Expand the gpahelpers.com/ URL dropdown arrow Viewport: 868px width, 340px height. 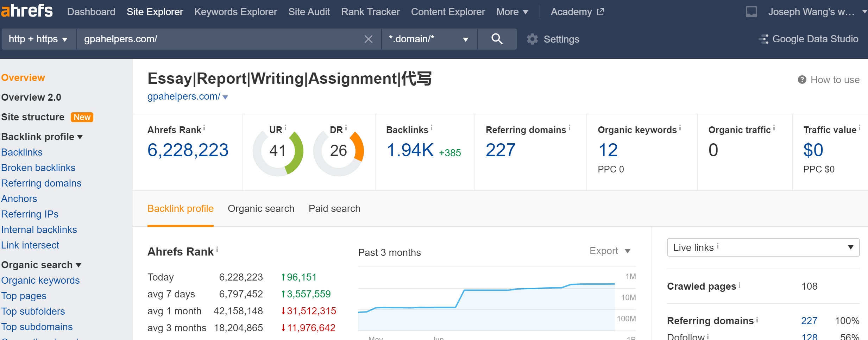click(x=226, y=97)
